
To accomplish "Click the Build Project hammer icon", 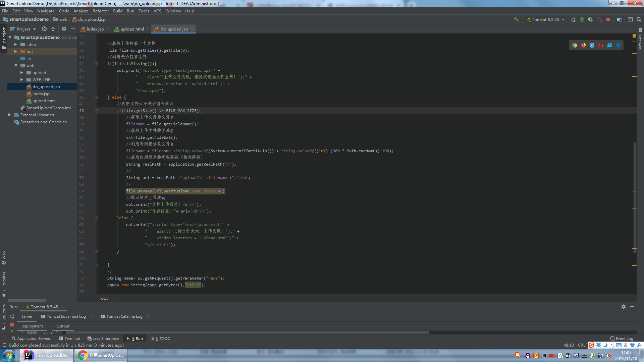I will 516,19.
